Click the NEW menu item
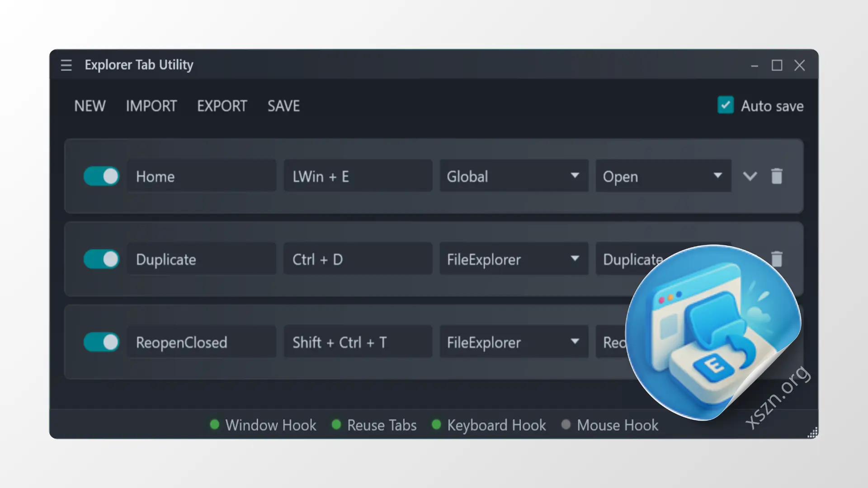This screenshot has height=488, width=868. [x=90, y=106]
